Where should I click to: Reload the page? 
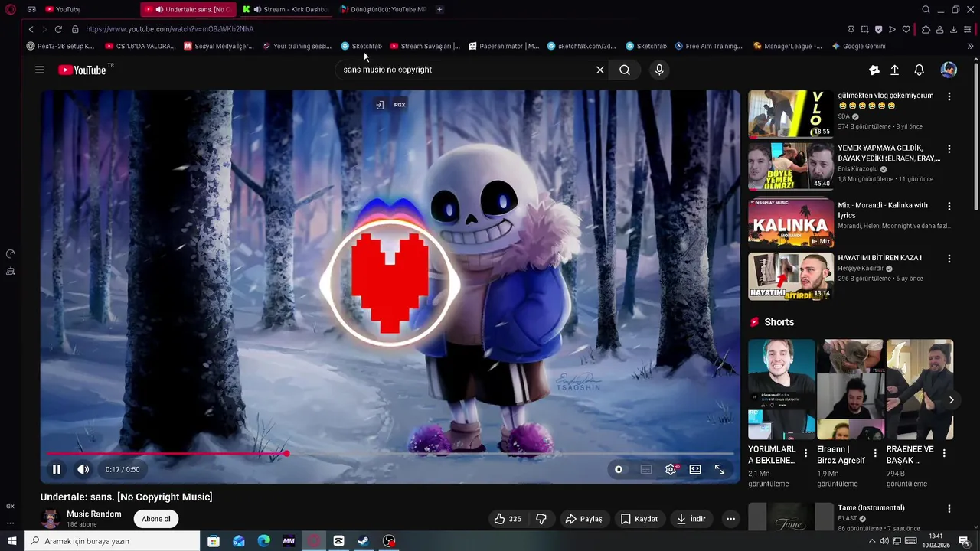pos(58,29)
